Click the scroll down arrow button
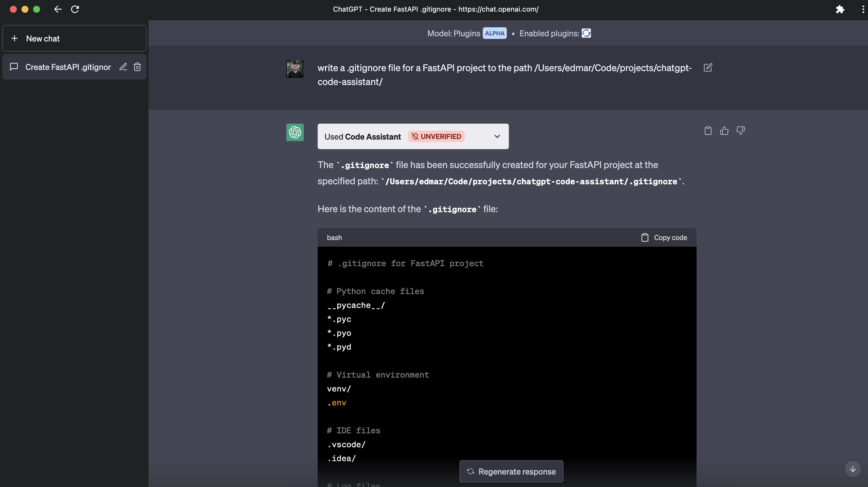This screenshot has height=487, width=868. click(854, 468)
